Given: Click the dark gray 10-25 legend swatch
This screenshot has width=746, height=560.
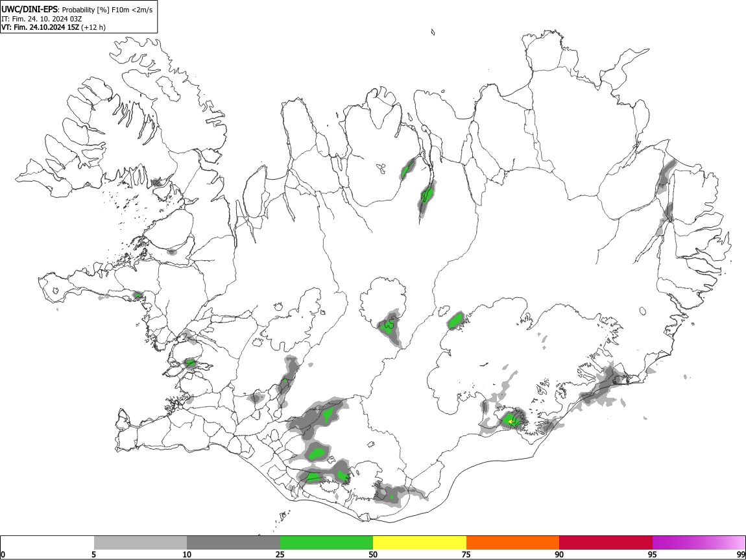Looking at the screenshot, I should coord(234,542).
